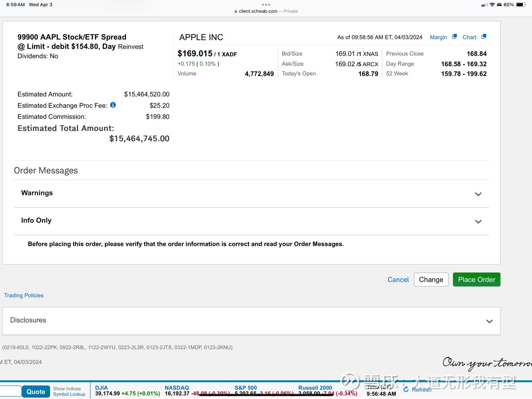Expand the Disclosures panel chevron
Image resolution: width=532 pixels, height=399 pixels.
tap(489, 321)
